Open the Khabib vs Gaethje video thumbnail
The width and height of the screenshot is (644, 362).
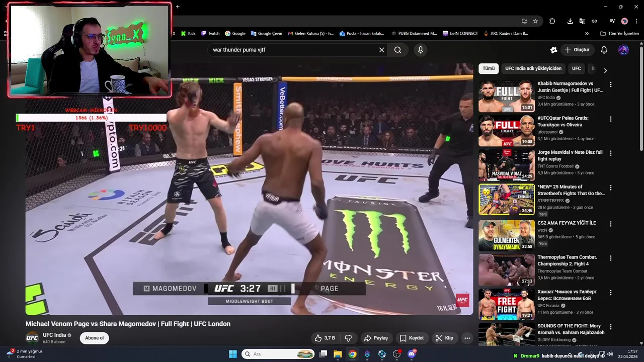tap(506, 97)
